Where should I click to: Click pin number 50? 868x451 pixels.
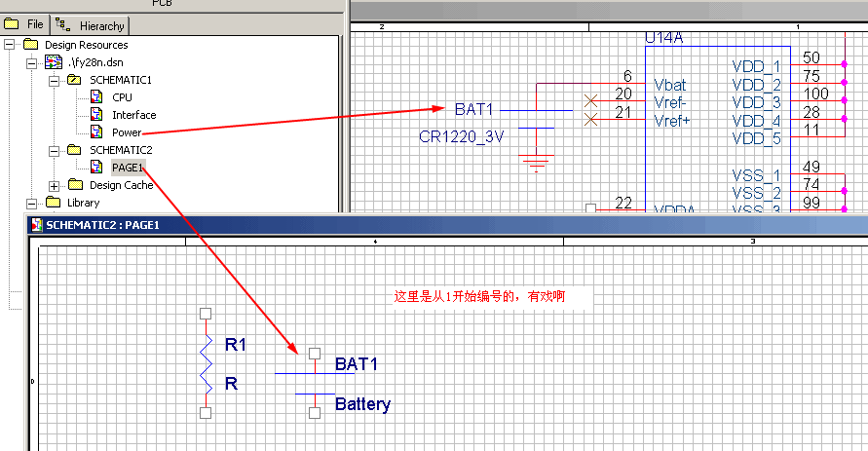811,57
